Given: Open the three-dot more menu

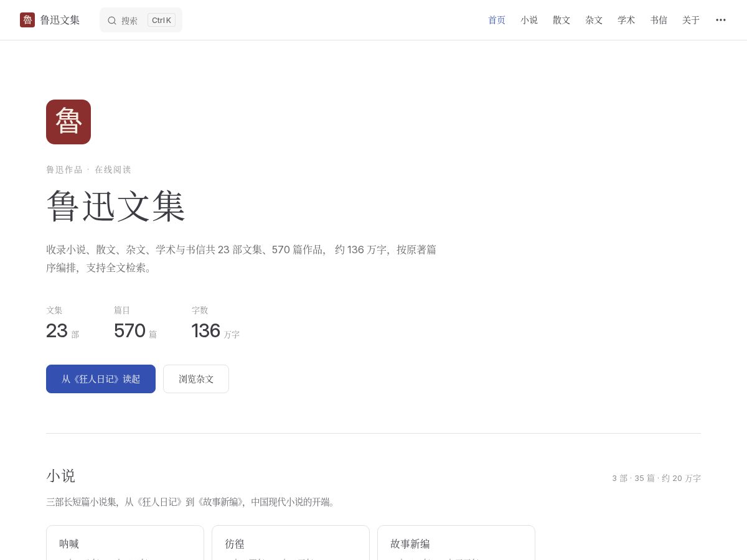Looking at the screenshot, I should point(721,20).
